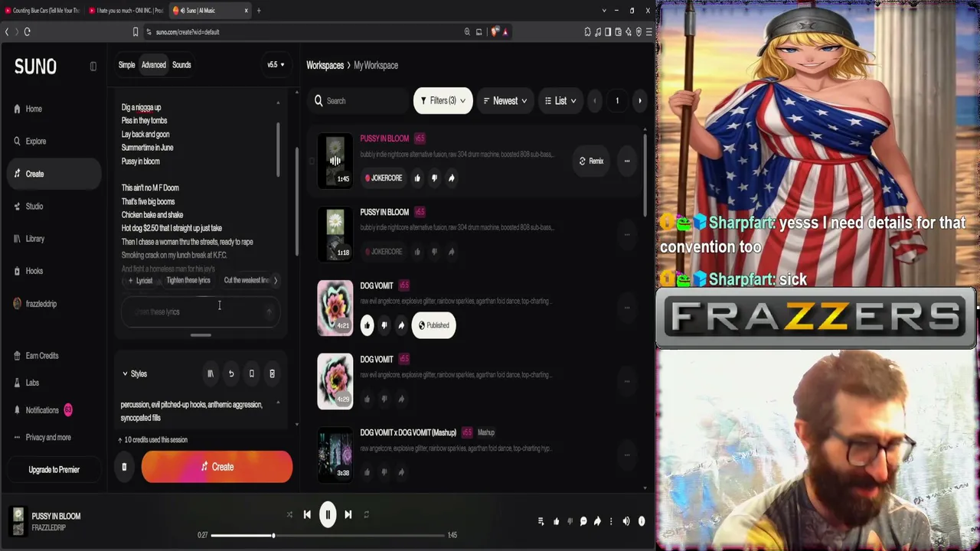
Task: Dislike the published DOG VOMIT track
Action: [x=384, y=325]
